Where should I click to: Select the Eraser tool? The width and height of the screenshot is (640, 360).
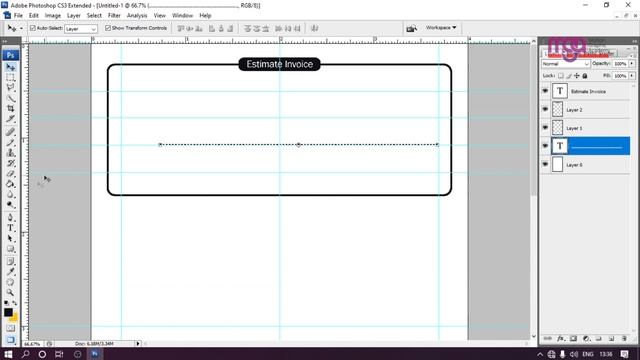click(x=11, y=173)
